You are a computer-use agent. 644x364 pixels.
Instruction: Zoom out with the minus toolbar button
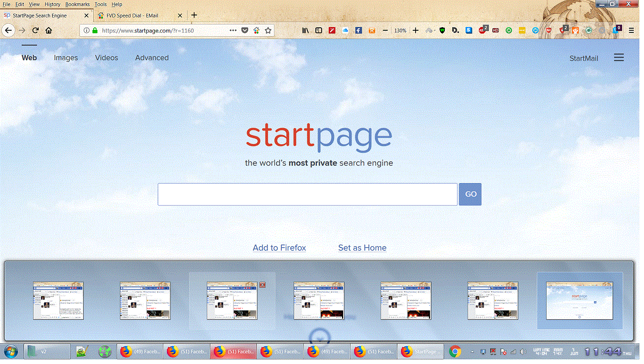tap(385, 30)
